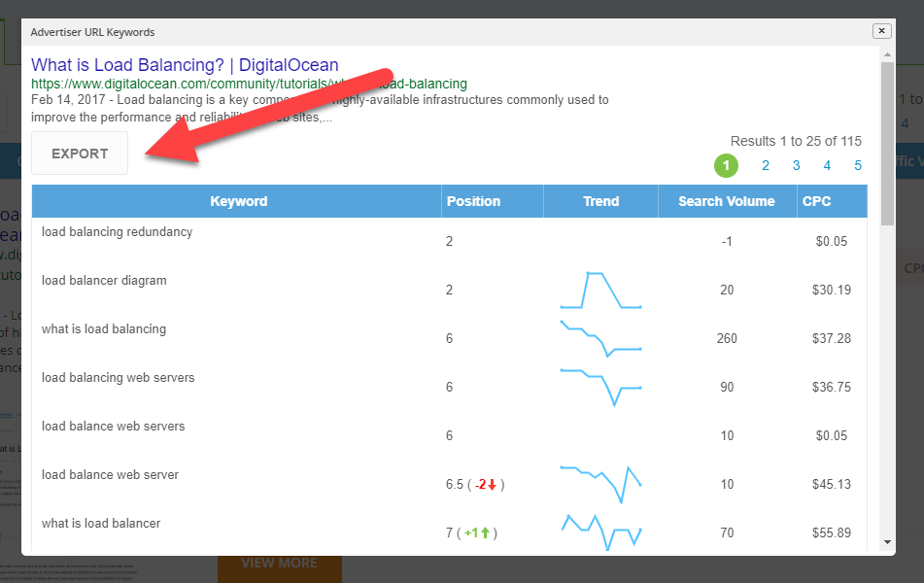This screenshot has width=924, height=583.
Task: Click trend sparkline for 'what is load balancing'
Action: [x=600, y=338]
